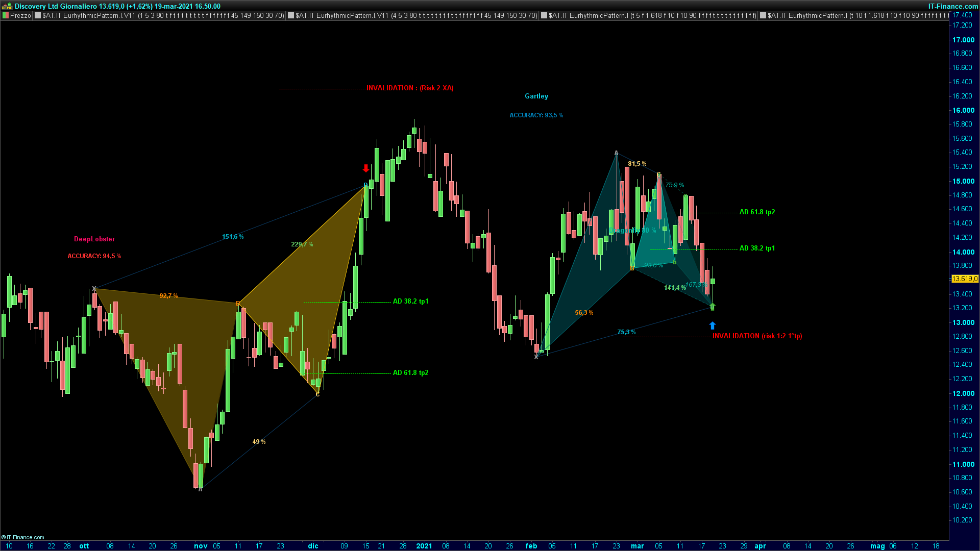Image resolution: width=980 pixels, height=551 pixels.
Task: Click the second EurhythmicPattern.I.V11 gray square
Action: [x=291, y=16]
